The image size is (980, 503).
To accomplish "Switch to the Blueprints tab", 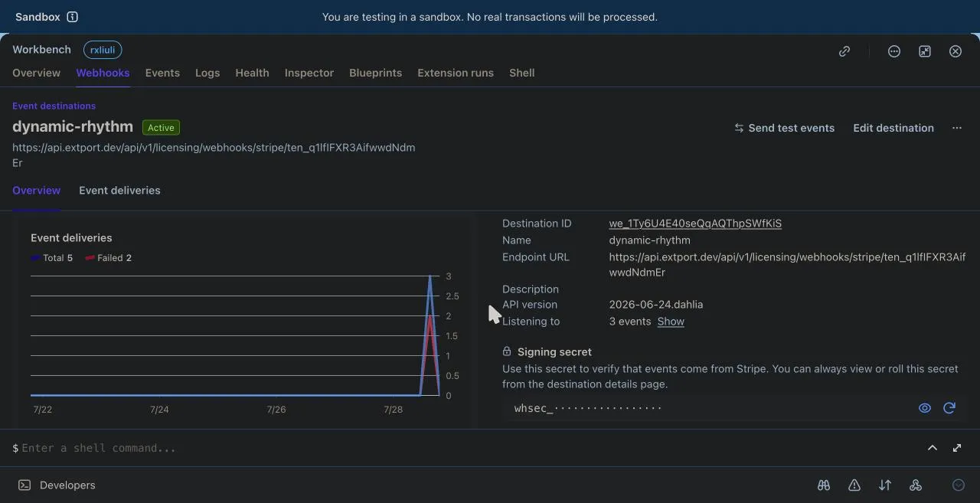I will [375, 73].
